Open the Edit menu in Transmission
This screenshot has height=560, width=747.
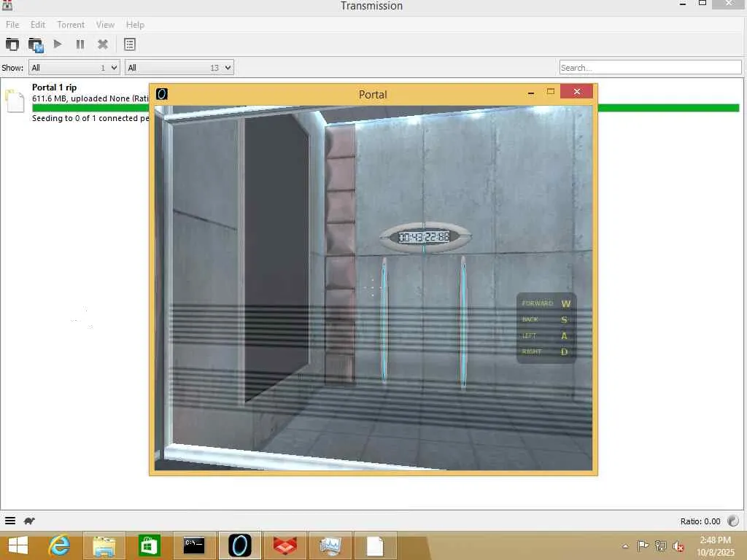pos(38,25)
